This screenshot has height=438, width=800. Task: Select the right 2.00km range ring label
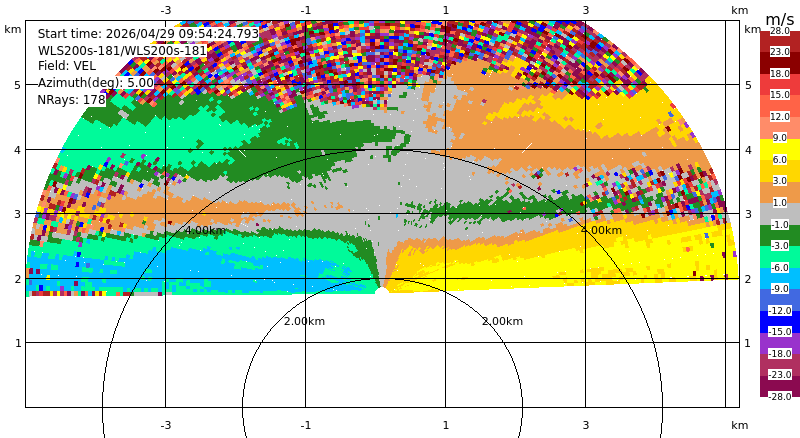point(503,321)
